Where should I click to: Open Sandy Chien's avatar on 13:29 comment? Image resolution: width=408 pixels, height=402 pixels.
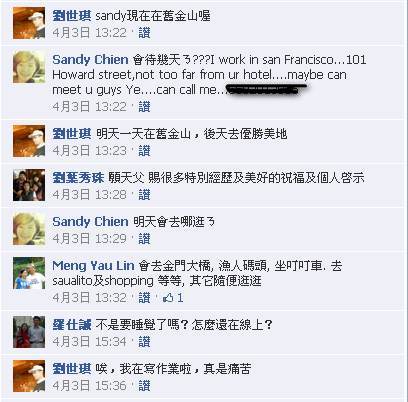(29, 229)
